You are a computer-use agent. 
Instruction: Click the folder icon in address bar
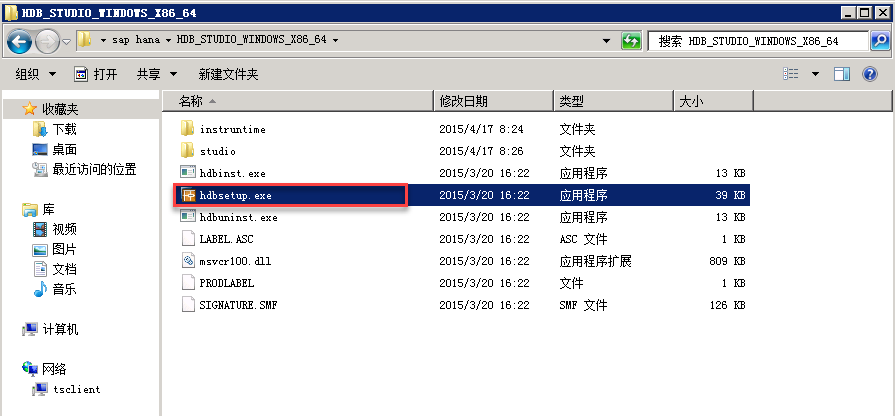pos(84,39)
